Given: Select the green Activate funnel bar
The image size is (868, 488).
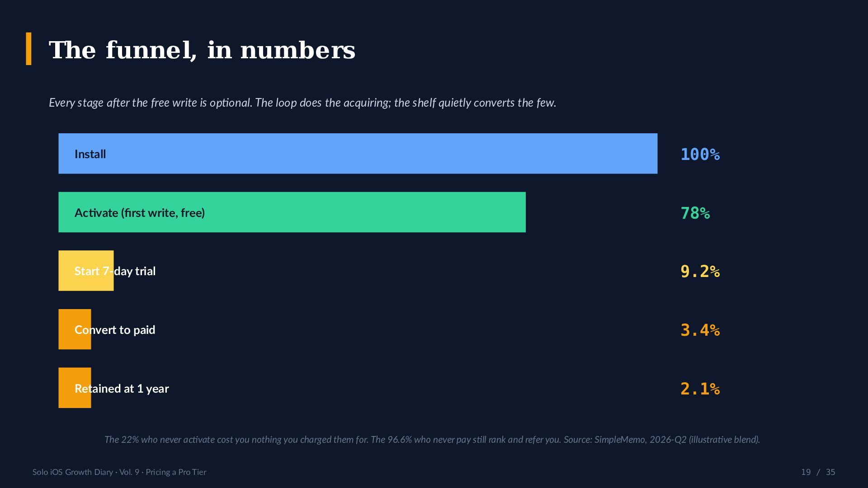Looking at the screenshot, I should click(292, 212).
